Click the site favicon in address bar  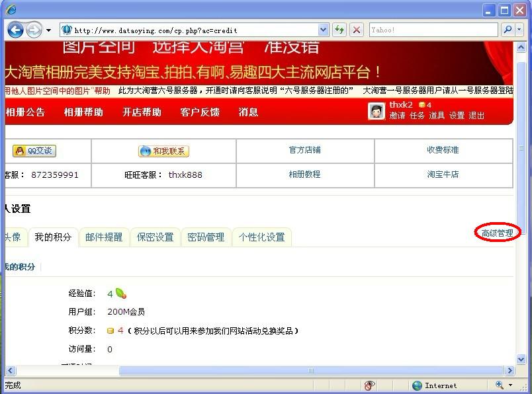coord(66,30)
